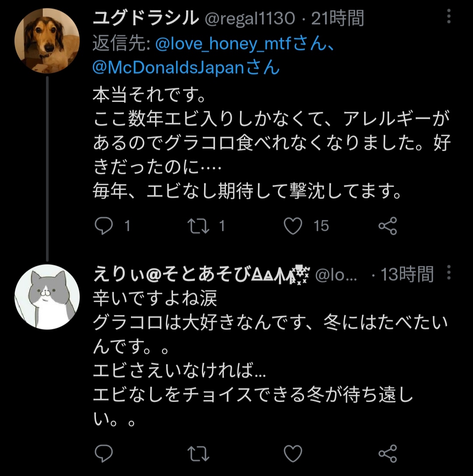
Task: Like the second tweet by えりぃ
Action: (293, 453)
